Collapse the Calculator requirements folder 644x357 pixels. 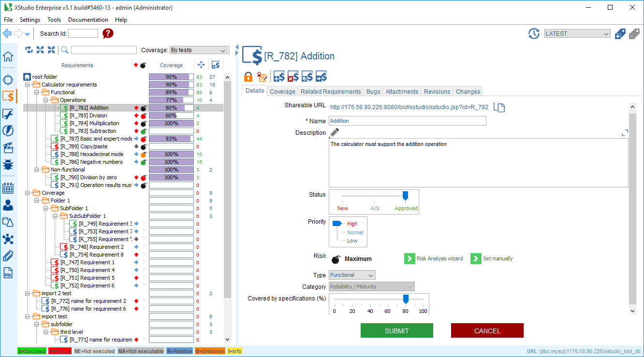(x=28, y=85)
